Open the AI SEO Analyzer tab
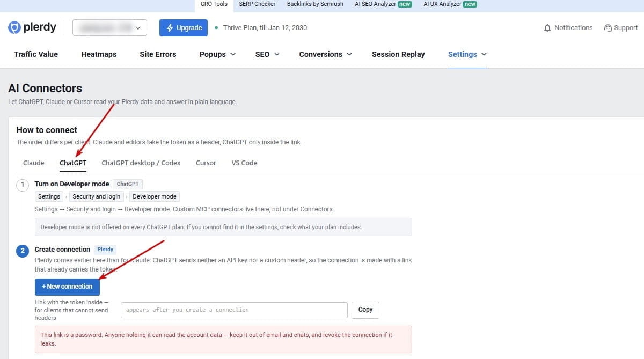The height and width of the screenshot is (359, 644). [383, 4]
